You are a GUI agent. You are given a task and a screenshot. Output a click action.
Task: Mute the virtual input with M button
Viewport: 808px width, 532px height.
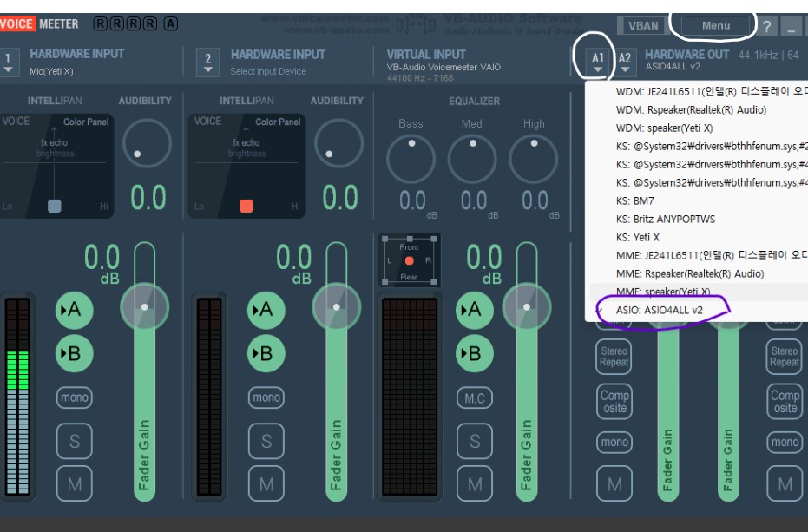coord(475,484)
